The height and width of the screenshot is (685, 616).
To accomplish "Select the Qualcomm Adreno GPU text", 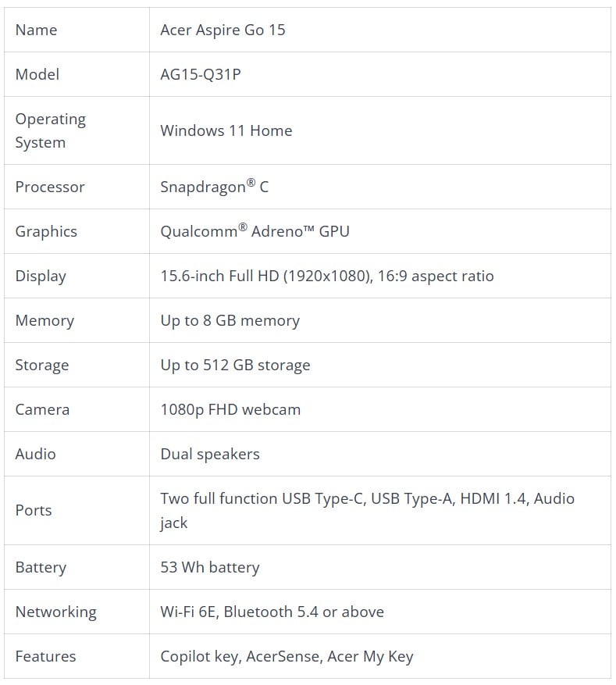I will coord(255,231).
